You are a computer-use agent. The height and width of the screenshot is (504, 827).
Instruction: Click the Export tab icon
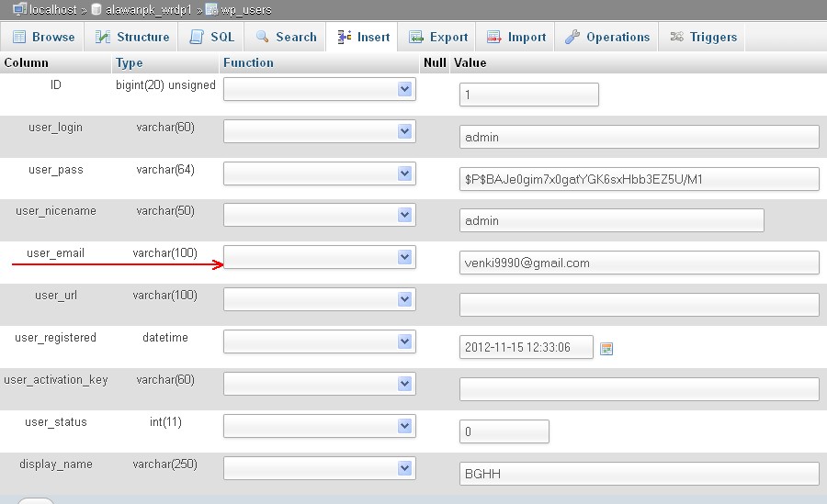tap(416, 37)
